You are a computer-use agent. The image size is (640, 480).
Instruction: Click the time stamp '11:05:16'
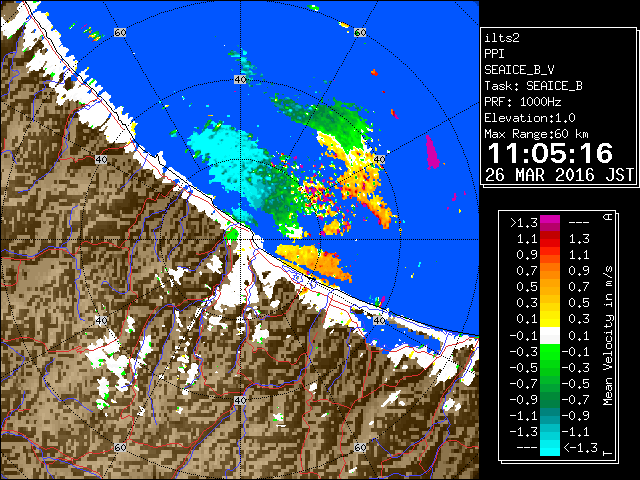click(550, 153)
